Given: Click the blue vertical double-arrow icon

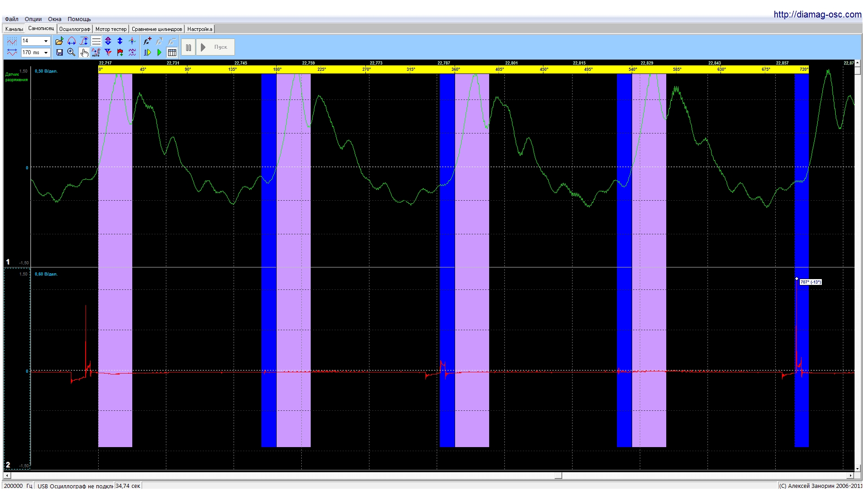Looking at the screenshot, I should point(120,41).
